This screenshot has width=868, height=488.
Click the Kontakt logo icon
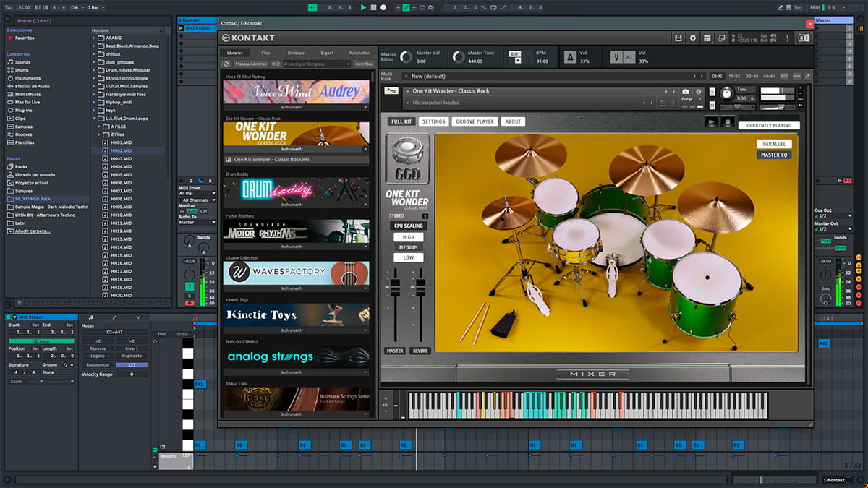[226, 38]
